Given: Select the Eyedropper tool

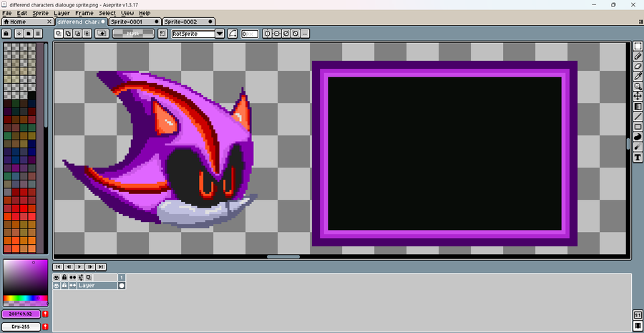Looking at the screenshot, I should click(x=638, y=76).
